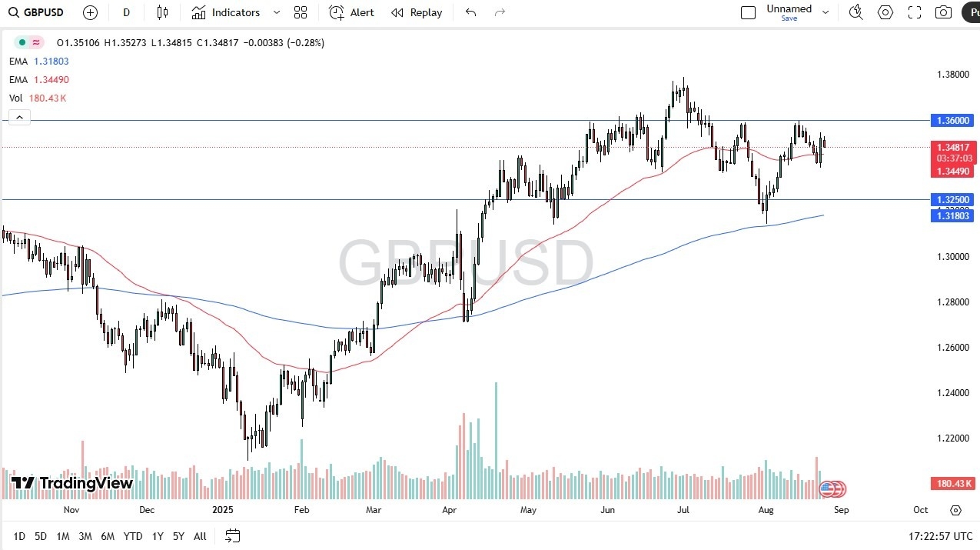This screenshot has height=550, width=980.
Task: Open the Indicators panel
Action: click(227, 12)
